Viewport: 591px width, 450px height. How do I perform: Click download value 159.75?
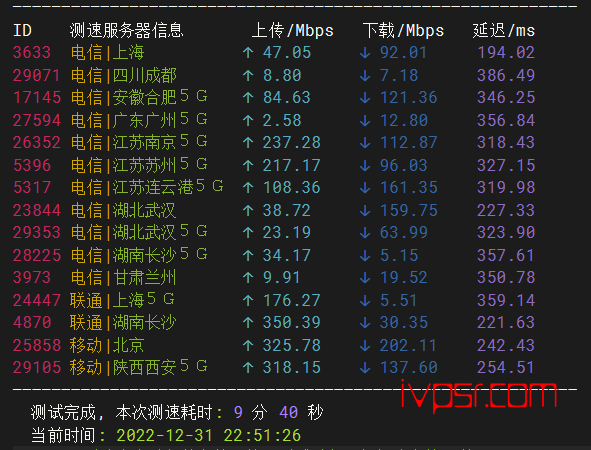click(409, 210)
